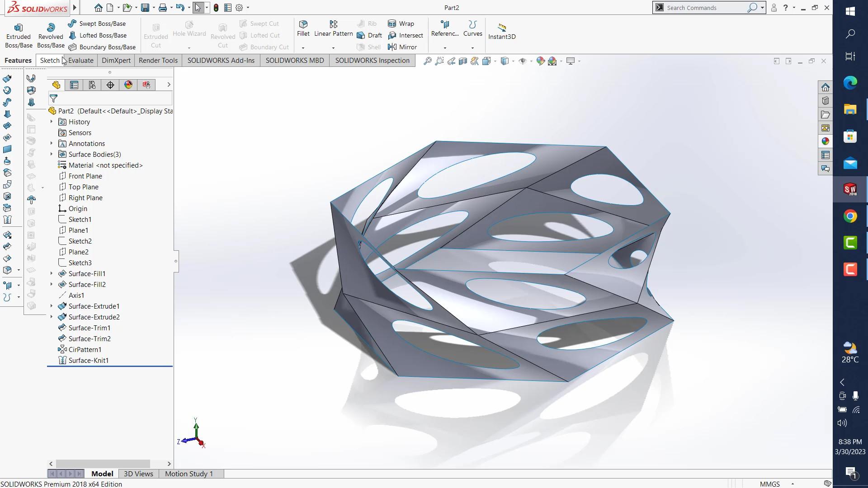
Task: Click the Draft feature icon
Action: (x=361, y=35)
